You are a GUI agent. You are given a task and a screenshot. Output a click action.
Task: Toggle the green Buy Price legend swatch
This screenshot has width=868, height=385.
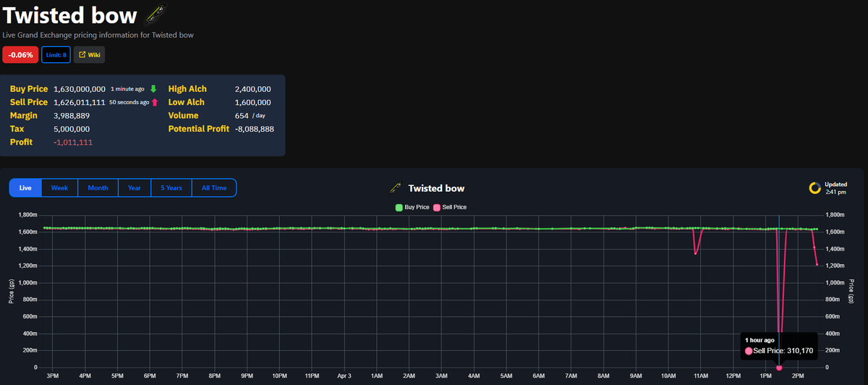click(399, 208)
